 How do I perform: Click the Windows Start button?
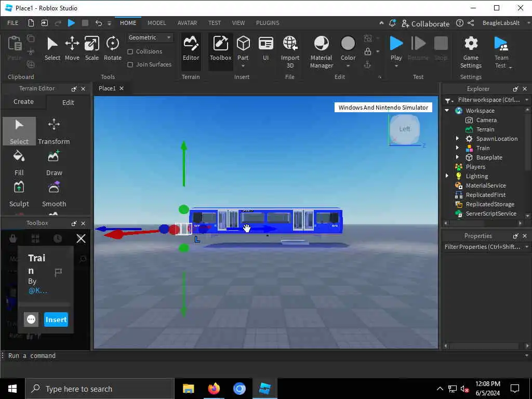12,389
